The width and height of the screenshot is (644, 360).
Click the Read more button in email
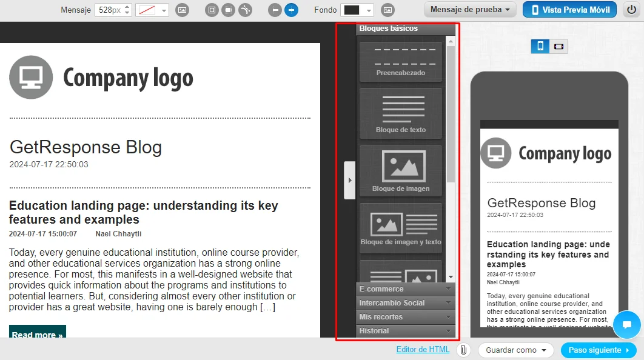38,332
